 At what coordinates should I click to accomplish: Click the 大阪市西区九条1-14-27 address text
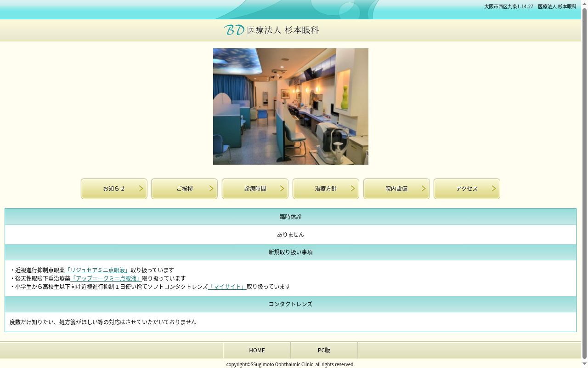(509, 6)
